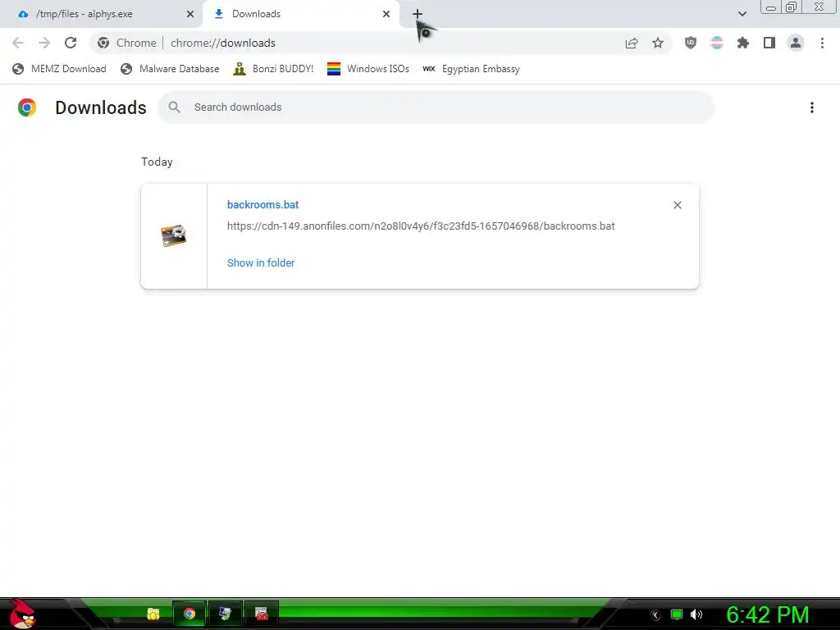Close the alphys.exe tab
The height and width of the screenshot is (630, 840).
coord(190,14)
